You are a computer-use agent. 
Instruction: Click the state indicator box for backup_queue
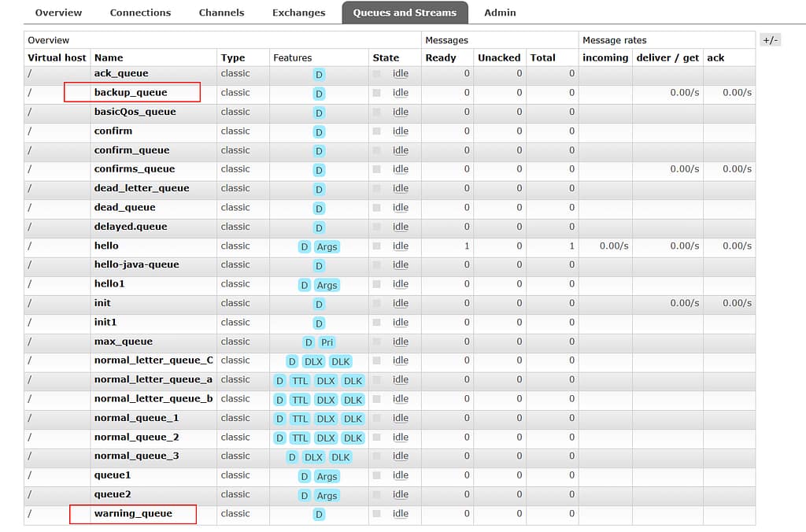(x=376, y=93)
